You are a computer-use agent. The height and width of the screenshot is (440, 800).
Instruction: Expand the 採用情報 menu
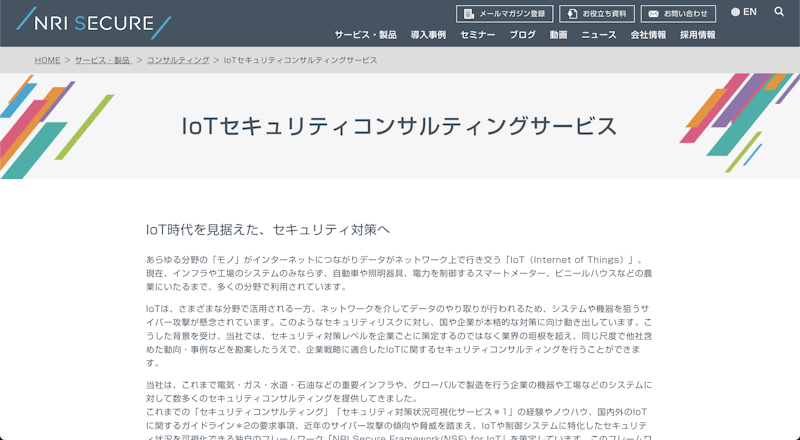coord(697,35)
